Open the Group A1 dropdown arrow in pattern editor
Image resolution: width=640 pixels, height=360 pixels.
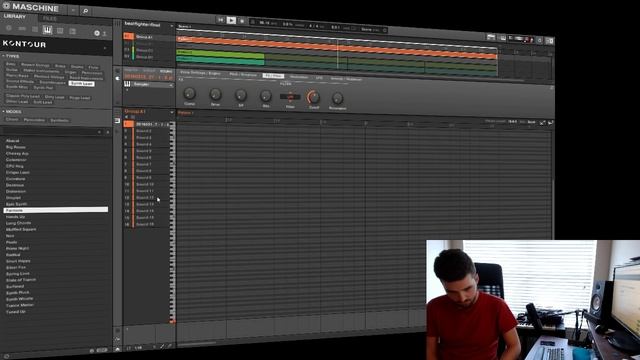tap(171, 112)
